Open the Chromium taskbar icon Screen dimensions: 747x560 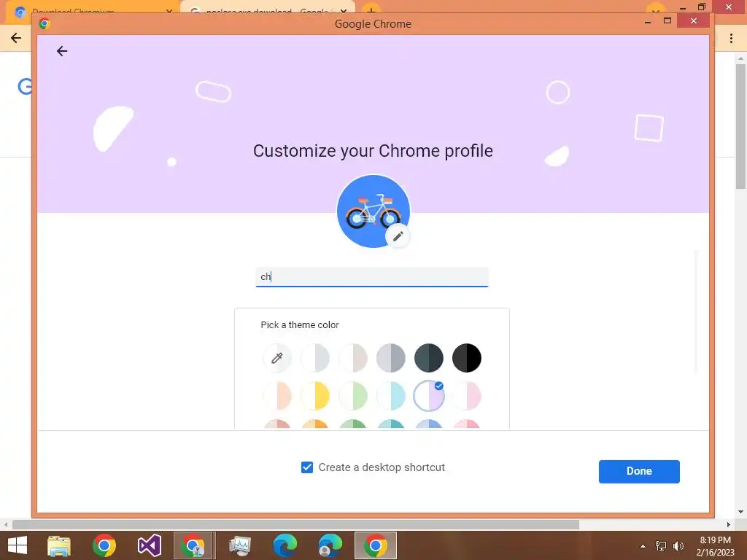194,545
